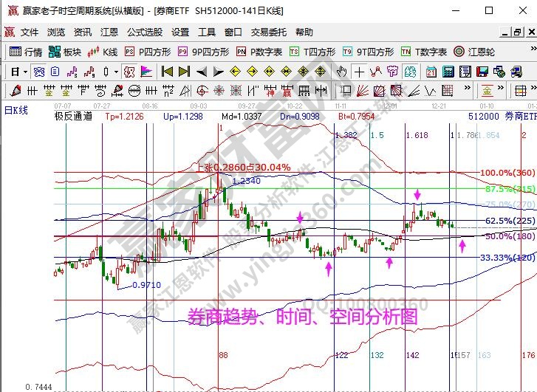
Task: Click the 日K线 chart label
Action: coord(16,109)
